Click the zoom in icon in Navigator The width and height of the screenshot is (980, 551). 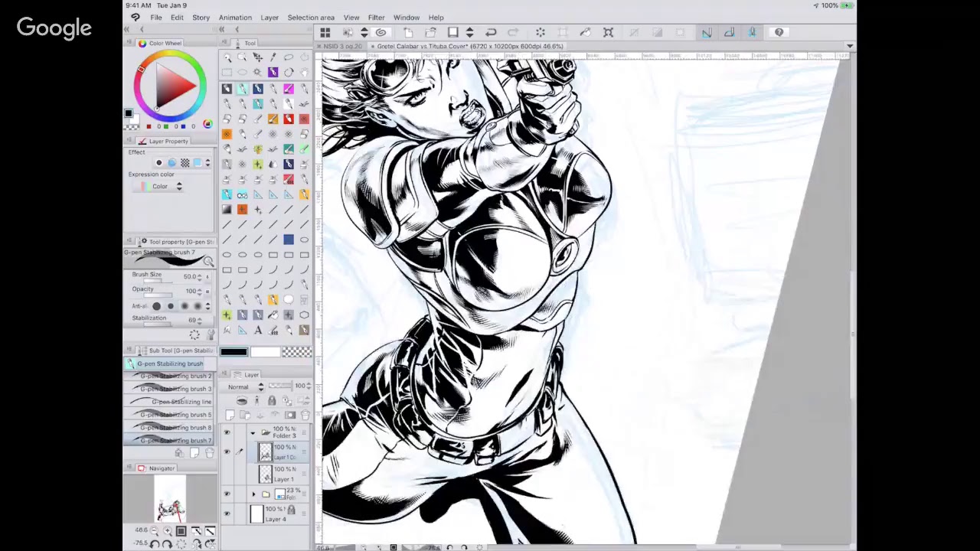[168, 530]
